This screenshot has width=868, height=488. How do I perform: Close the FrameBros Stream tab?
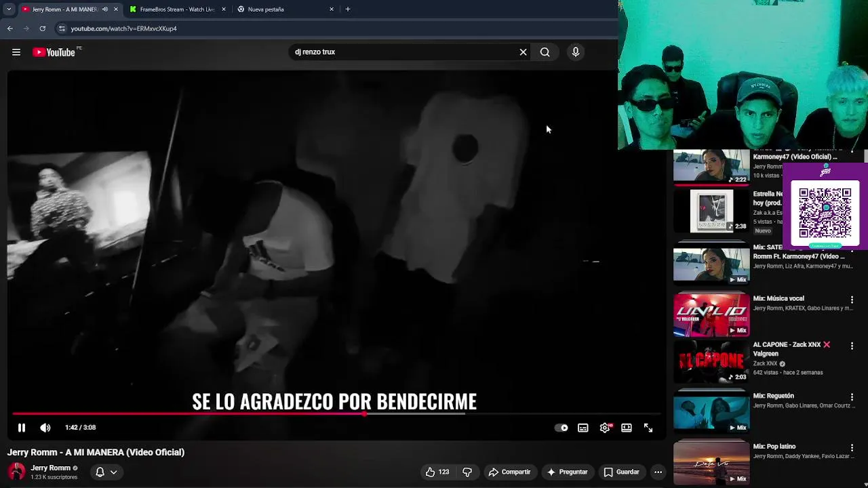pos(224,9)
